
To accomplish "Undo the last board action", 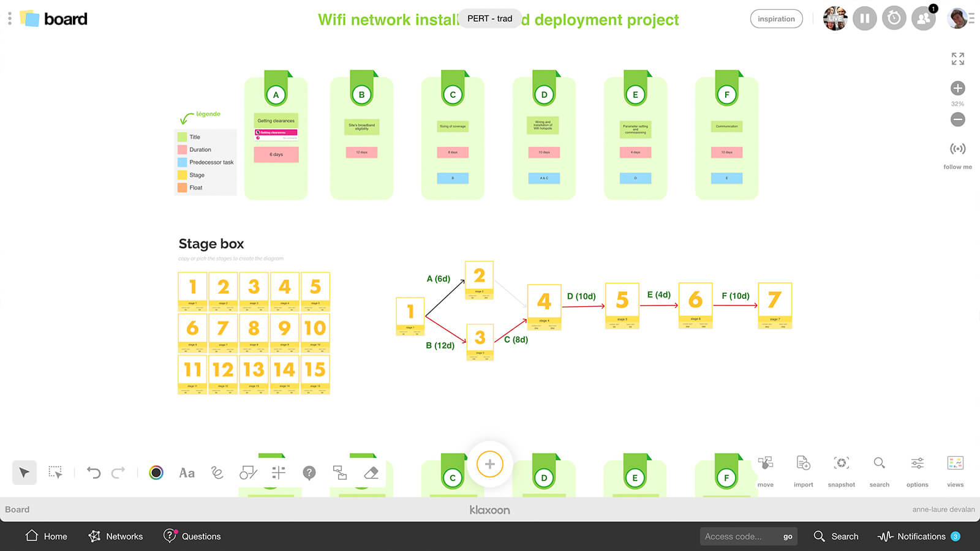I will 92,473.
